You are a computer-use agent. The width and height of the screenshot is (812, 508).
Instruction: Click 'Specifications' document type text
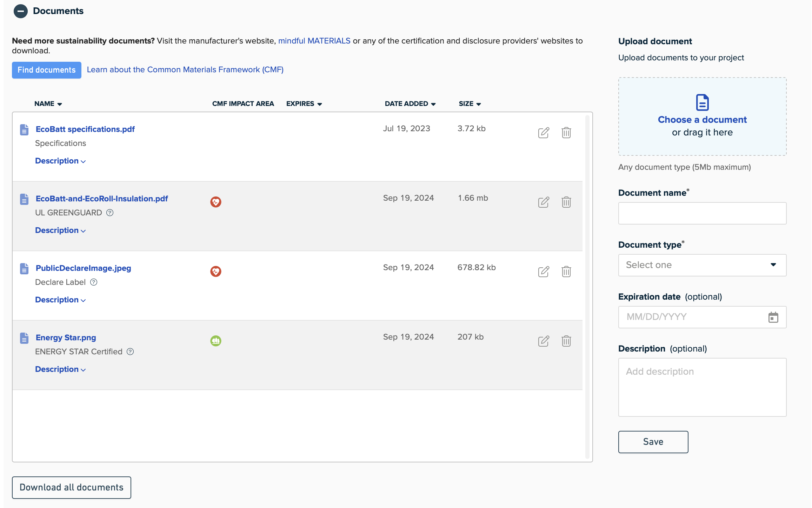(61, 143)
